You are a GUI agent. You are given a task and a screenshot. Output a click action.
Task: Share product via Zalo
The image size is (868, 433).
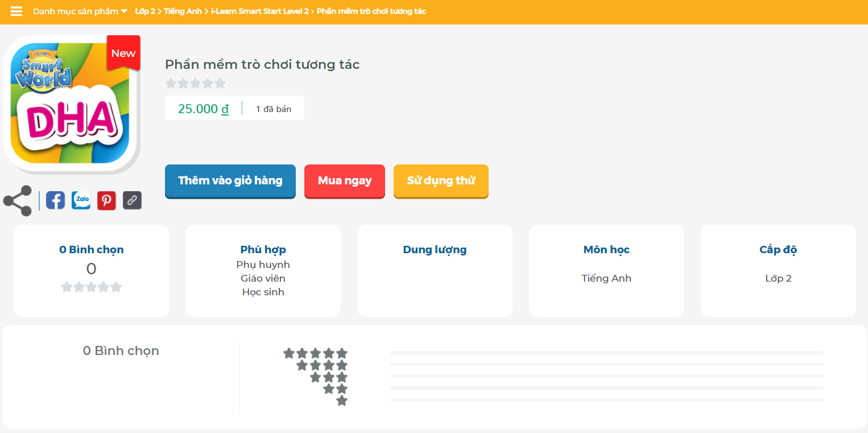click(81, 200)
